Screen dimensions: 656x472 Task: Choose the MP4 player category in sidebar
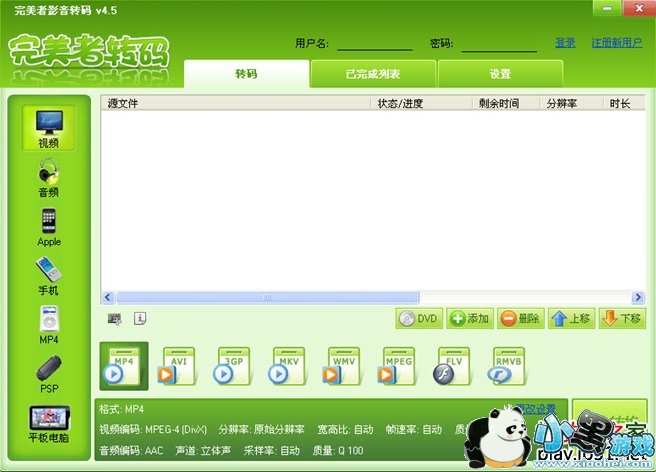[x=49, y=325]
